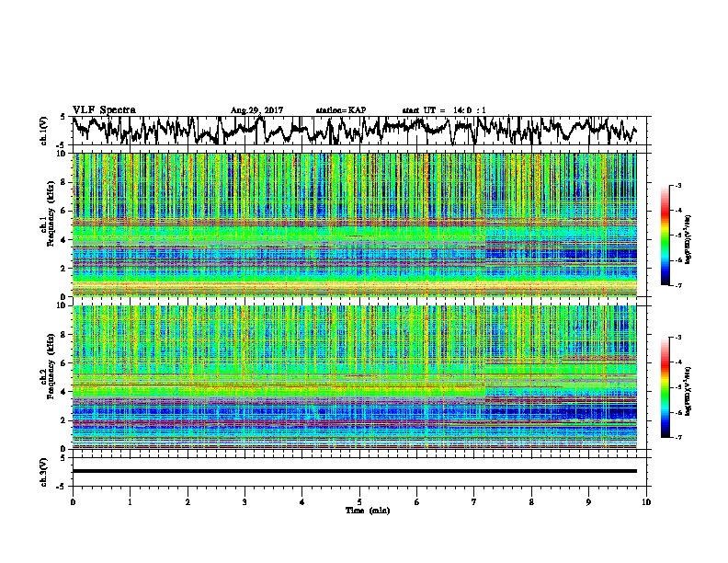Click the "5" tick of ch.1(V) axis

(x=63, y=117)
